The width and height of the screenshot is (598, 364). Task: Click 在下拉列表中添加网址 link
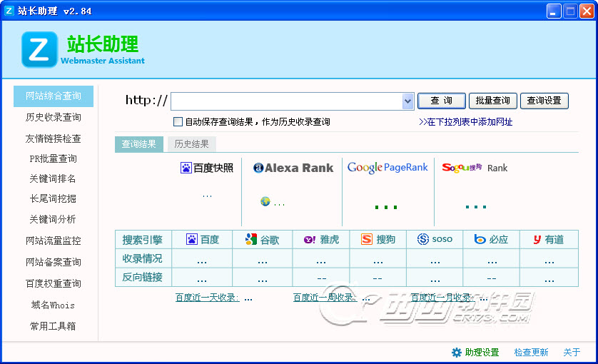[x=466, y=122]
